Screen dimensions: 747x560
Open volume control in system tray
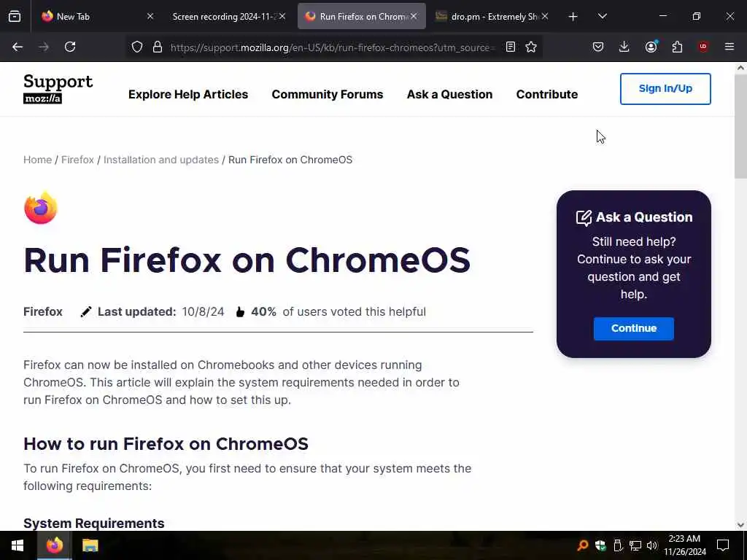coord(652,545)
